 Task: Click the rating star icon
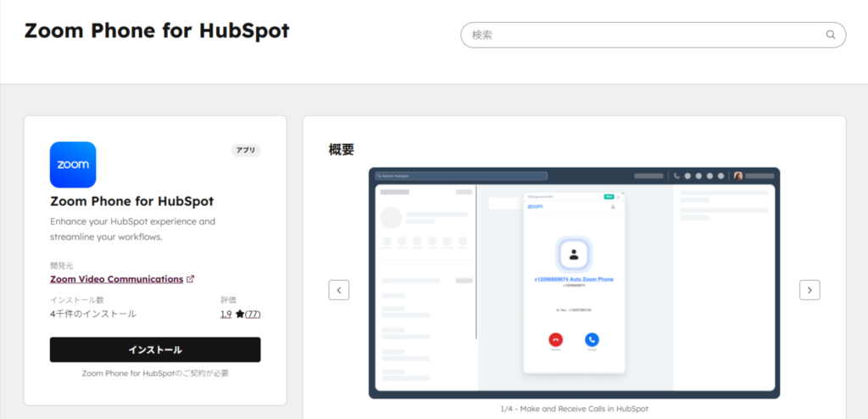click(x=240, y=314)
